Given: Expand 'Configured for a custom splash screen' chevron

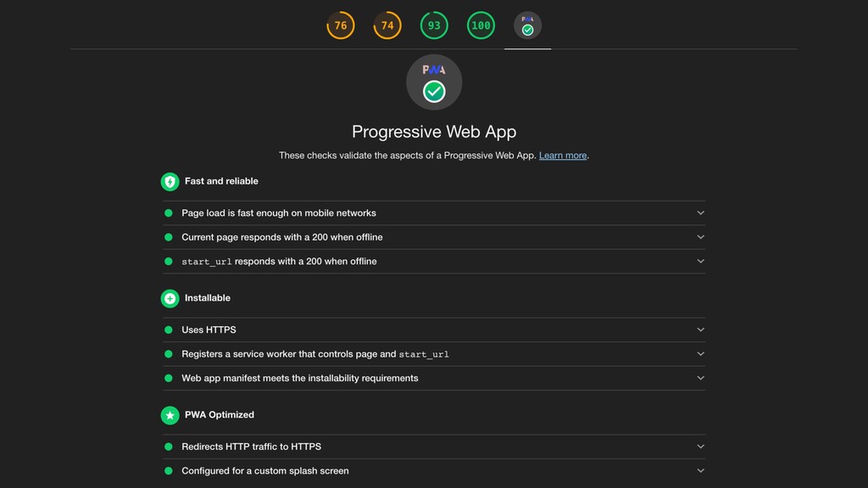Looking at the screenshot, I should (x=700, y=471).
